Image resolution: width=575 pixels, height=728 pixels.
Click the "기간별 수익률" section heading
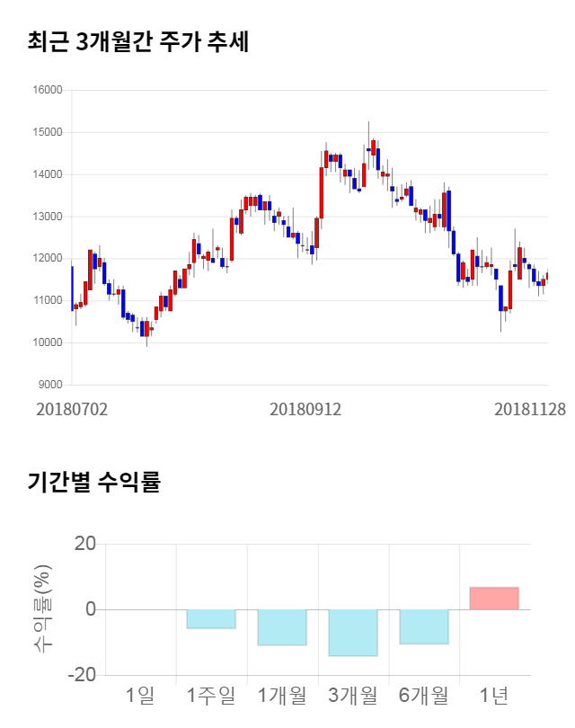(93, 481)
